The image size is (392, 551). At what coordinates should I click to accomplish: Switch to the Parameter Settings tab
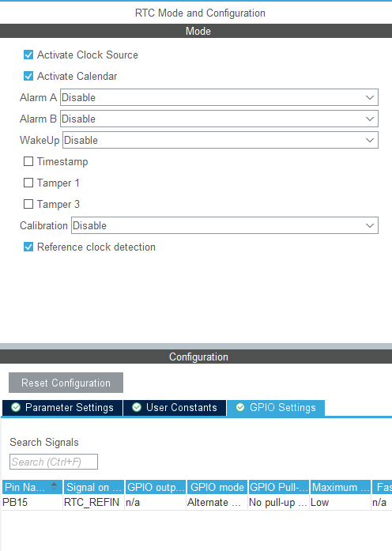point(62,408)
